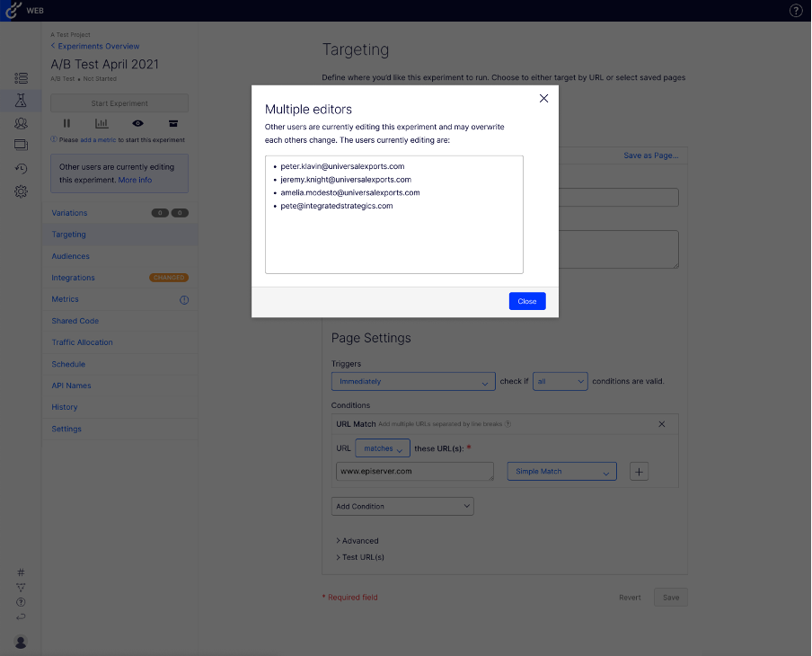Screen dimensions: 812x656
Task: Expand the Test URL(s) section
Action: tap(360, 557)
